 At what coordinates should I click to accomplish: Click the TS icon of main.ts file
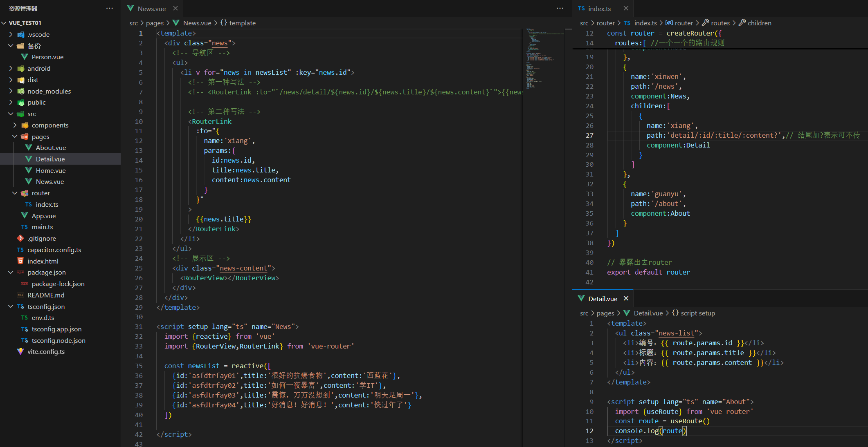(x=25, y=227)
